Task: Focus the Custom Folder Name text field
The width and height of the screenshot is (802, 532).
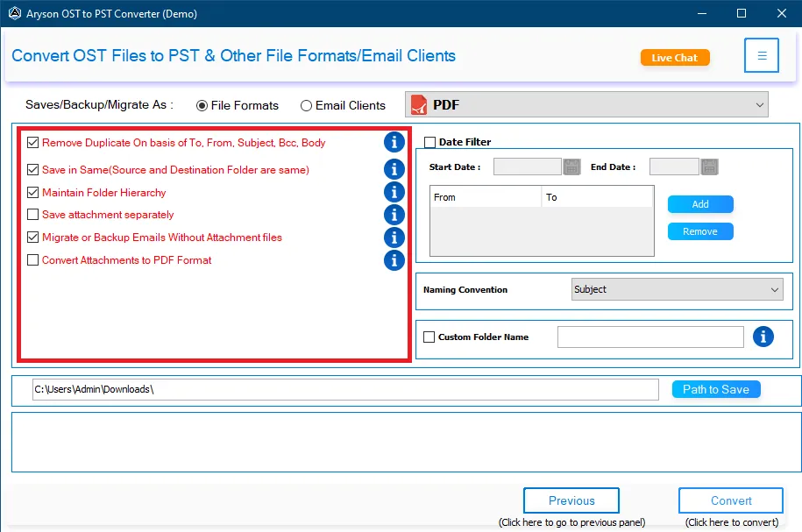Action: click(650, 337)
